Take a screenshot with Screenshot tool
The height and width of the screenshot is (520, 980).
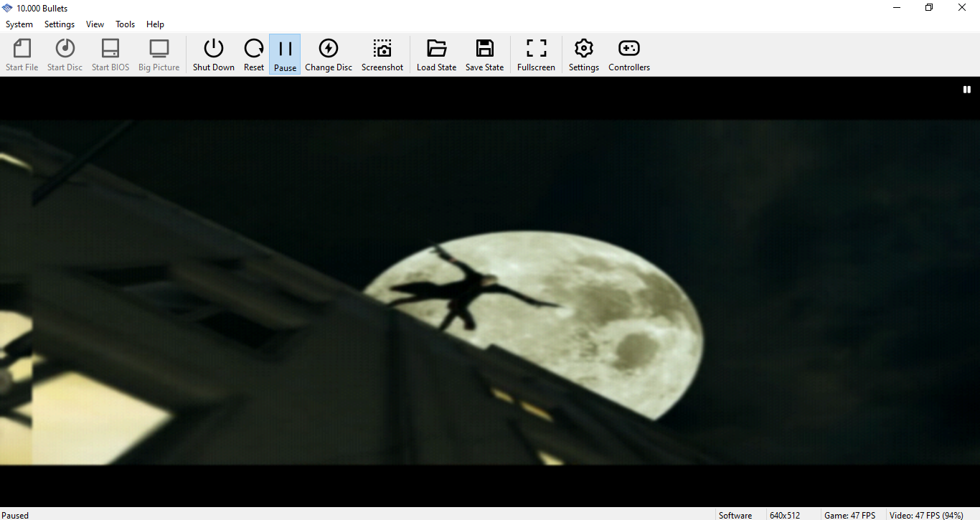click(x=382, y=55)
